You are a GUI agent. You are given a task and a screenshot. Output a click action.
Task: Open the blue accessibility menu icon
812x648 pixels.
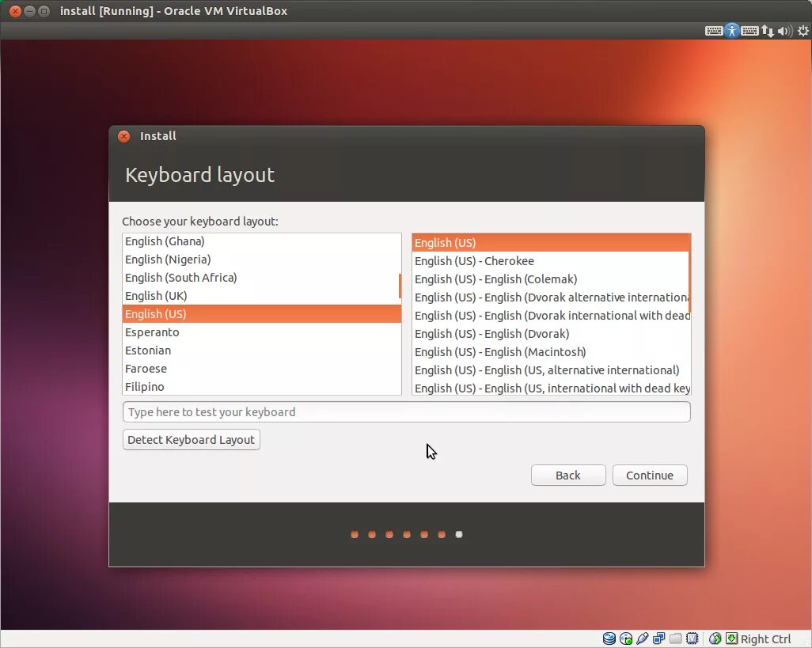click(732, 31)
